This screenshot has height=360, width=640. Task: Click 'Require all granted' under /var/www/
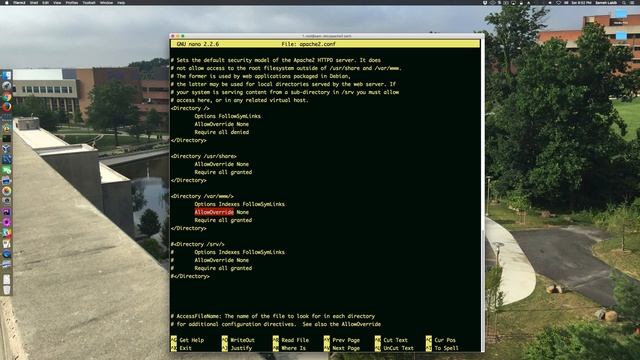coord(223,220)
